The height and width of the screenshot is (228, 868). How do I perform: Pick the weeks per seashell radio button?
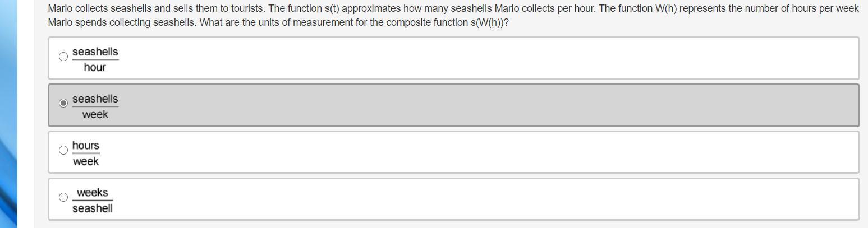(63, 197)
